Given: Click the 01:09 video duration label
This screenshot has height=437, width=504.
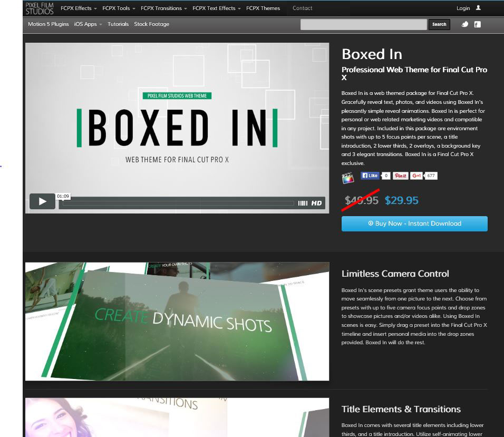Looking at the screenshot, I should click(63, 196).
